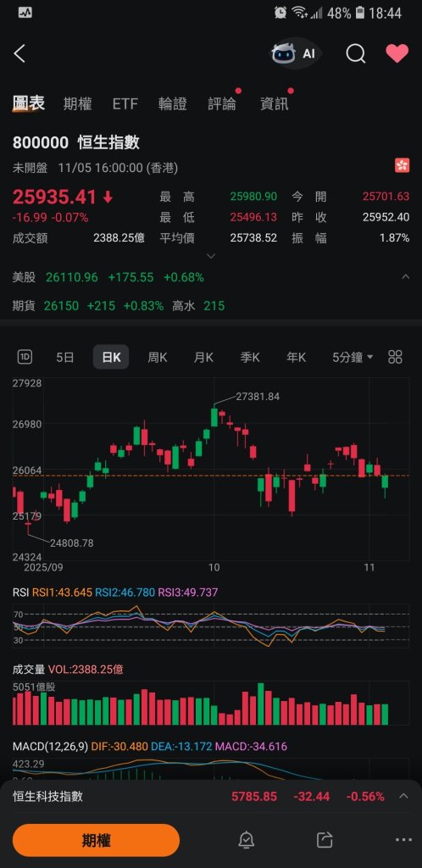Open the chart layout grid icon

(x=395, y=357)
